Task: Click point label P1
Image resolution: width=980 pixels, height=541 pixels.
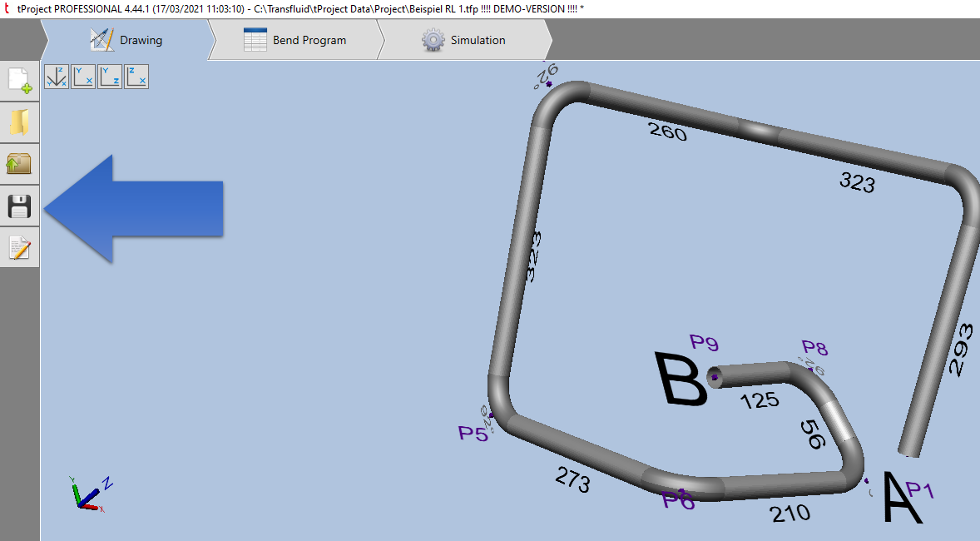Action: (x=920, y=490)
